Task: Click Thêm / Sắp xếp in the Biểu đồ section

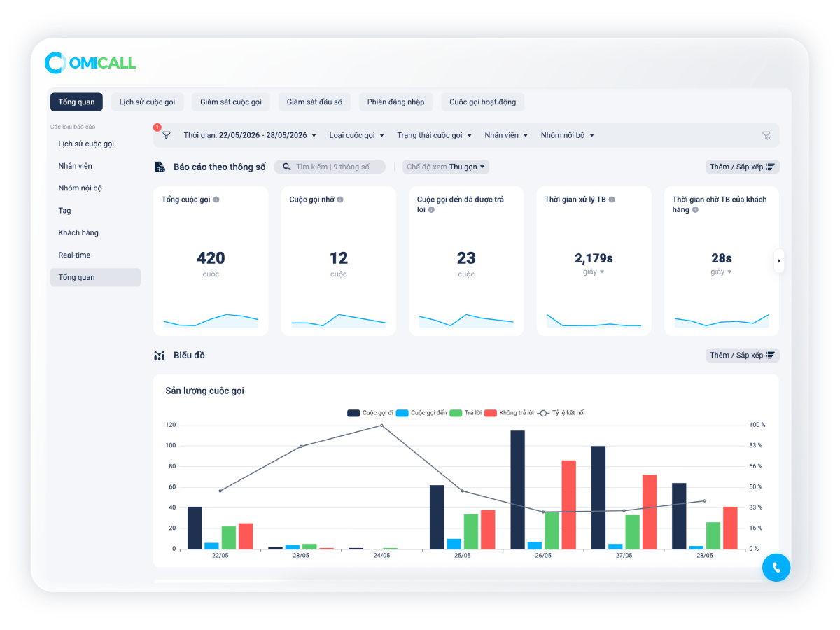Action: pyautogui.click(x=743, y=356)
